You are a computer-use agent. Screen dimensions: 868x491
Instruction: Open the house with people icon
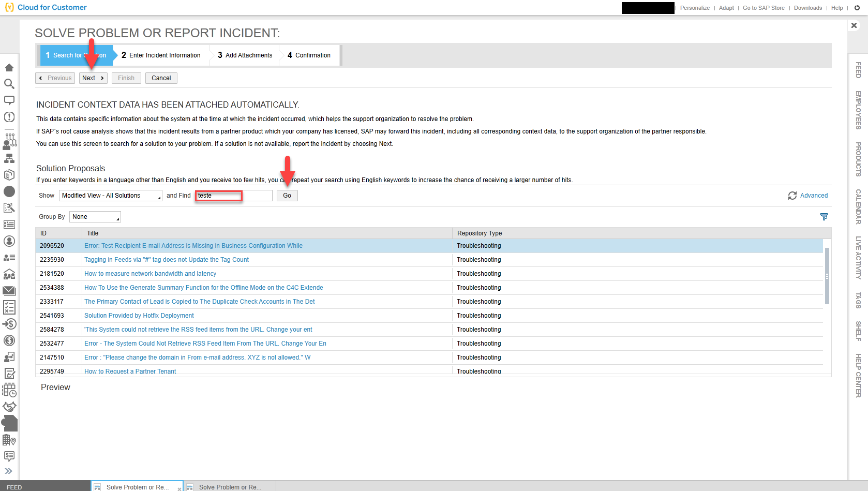pyautogui.click(x=9, y=274)
